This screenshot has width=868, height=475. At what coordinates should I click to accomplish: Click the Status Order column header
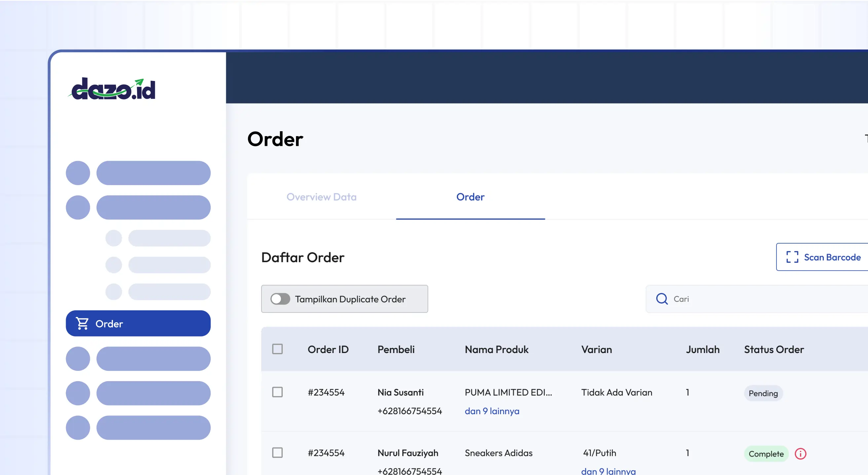(x=774, y=349)
